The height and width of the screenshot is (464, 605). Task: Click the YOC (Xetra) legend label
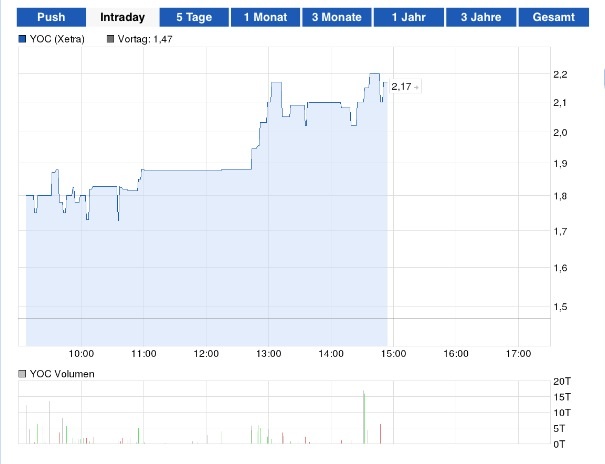pyautogui.click(x=57, y=39)
